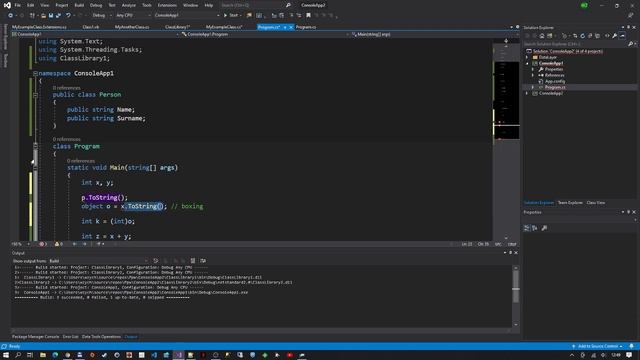Switch to the MyAnotherClass.cs tab

click(x=132, y=27)
